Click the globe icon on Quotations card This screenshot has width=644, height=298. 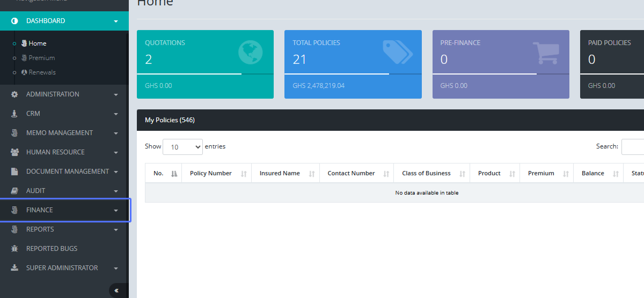[250, 53]
